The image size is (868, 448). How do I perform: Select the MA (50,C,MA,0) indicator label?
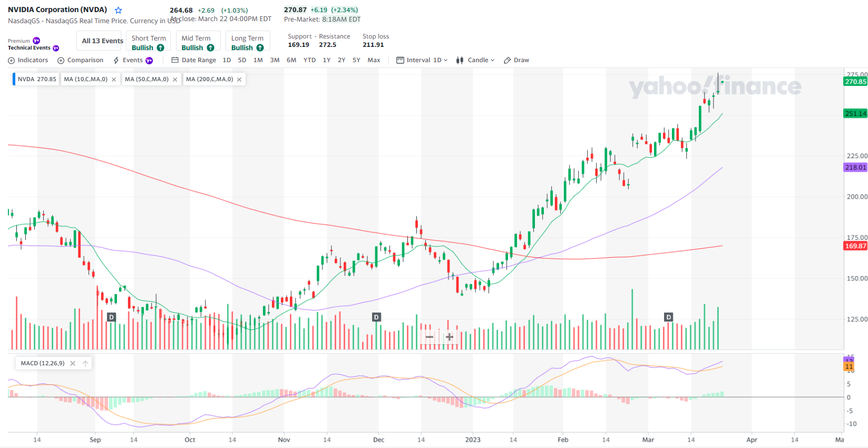click(x=147, y=79)
